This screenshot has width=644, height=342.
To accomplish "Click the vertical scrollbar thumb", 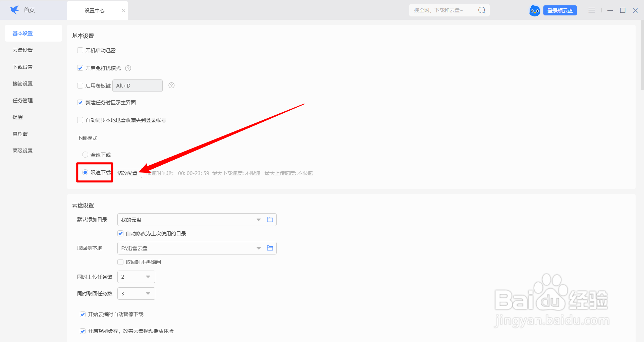I will pos(642,55).
